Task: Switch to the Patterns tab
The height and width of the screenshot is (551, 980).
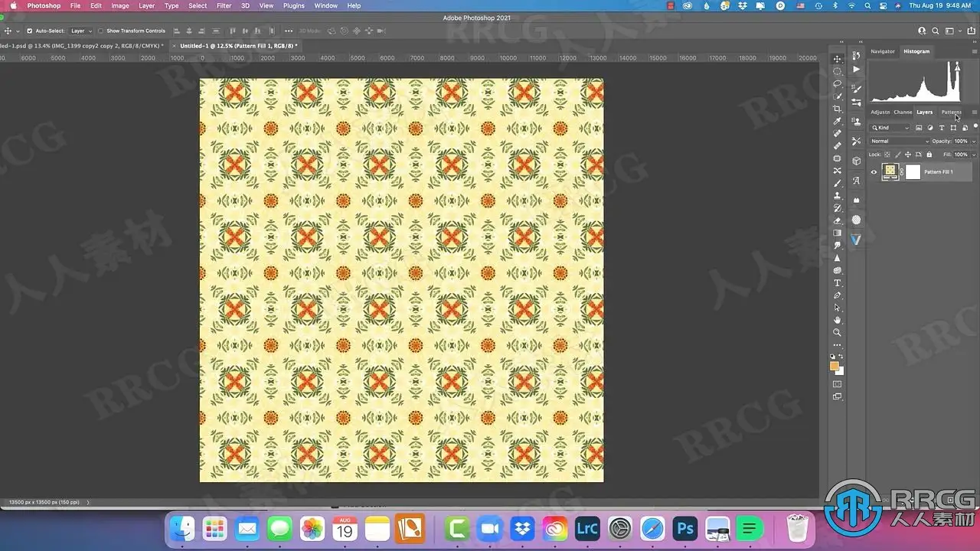Action: [951, 112]
